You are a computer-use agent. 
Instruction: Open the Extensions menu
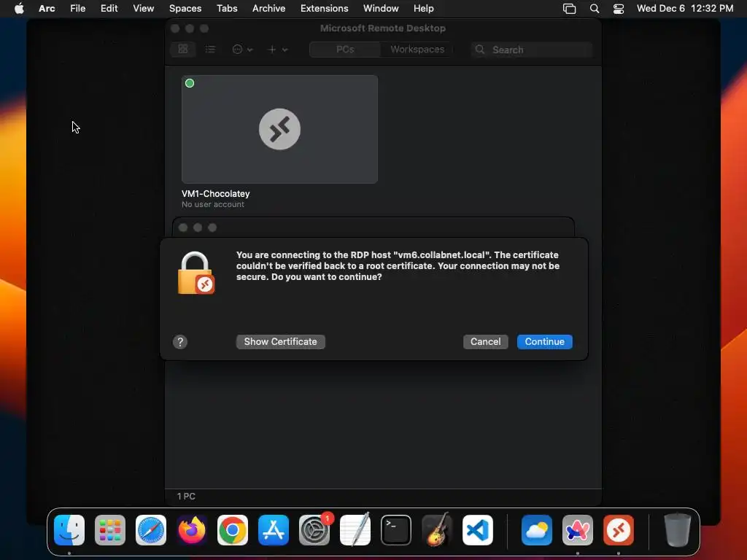coord(324,8)
